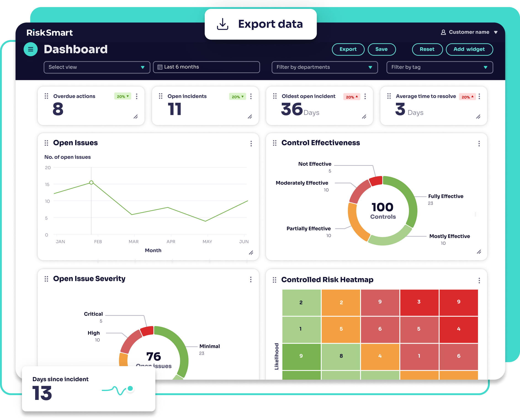520x420 pixels.
Task: Open the Filter by tag dropdown
Action: tap(439, 67)
